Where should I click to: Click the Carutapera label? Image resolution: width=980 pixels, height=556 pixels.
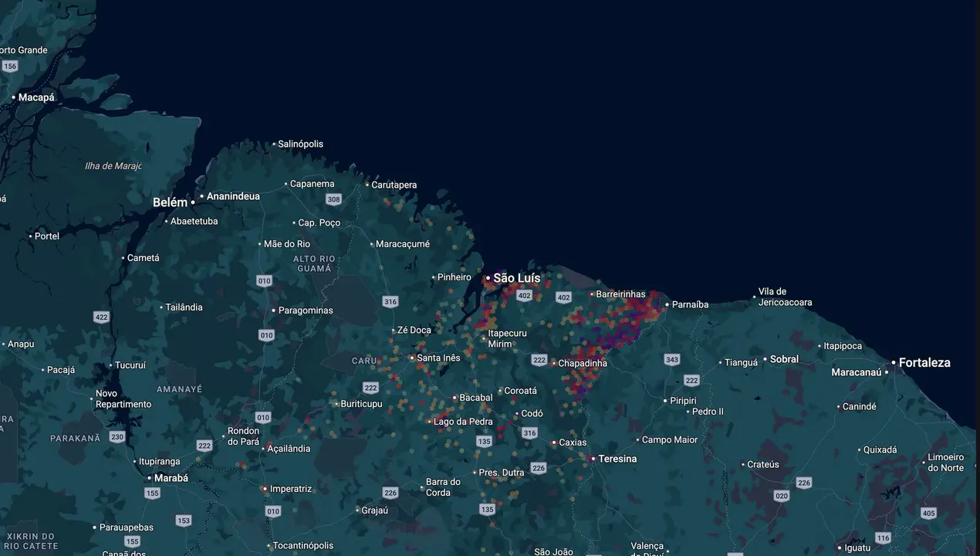point(394,185)
